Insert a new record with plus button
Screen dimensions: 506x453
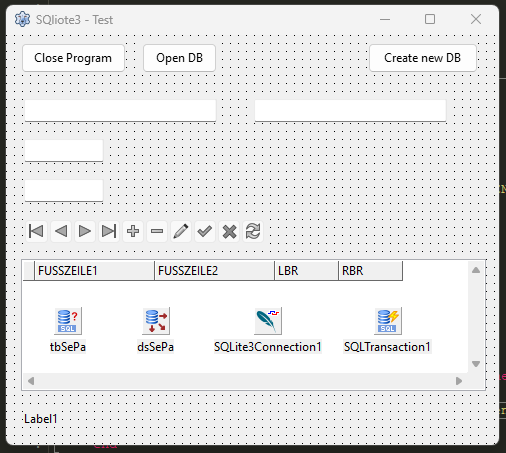point(133,231)
